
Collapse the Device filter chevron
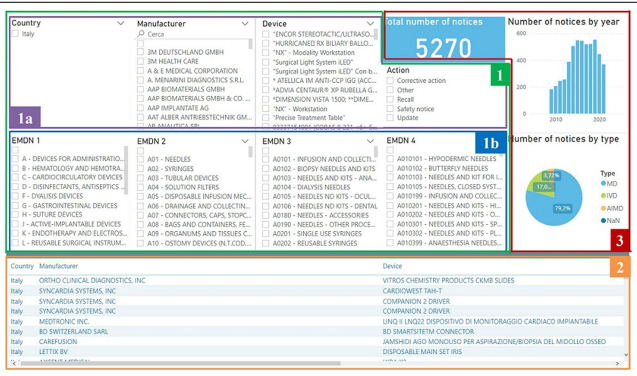pos(370,24)
